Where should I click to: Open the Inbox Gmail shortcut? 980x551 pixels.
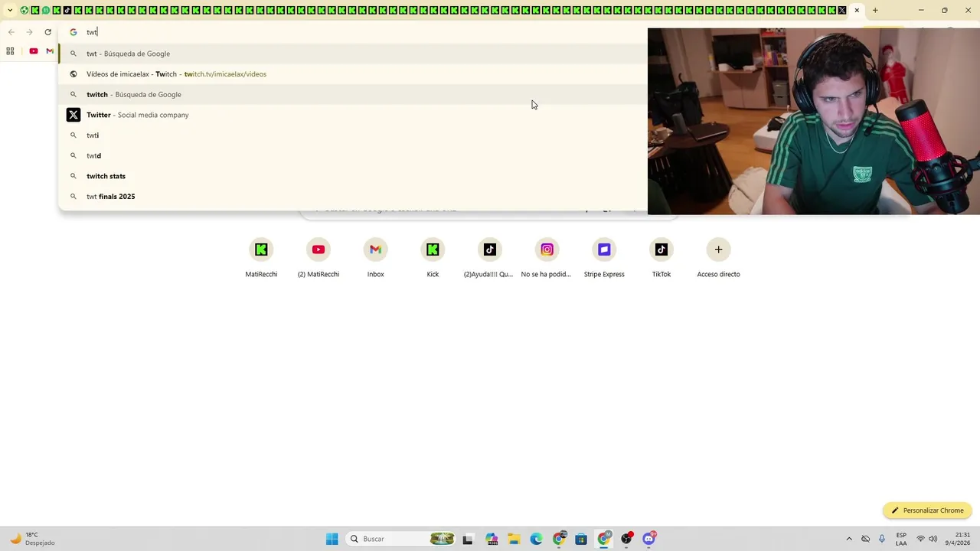pyautogui.click(x=375, y=258)
